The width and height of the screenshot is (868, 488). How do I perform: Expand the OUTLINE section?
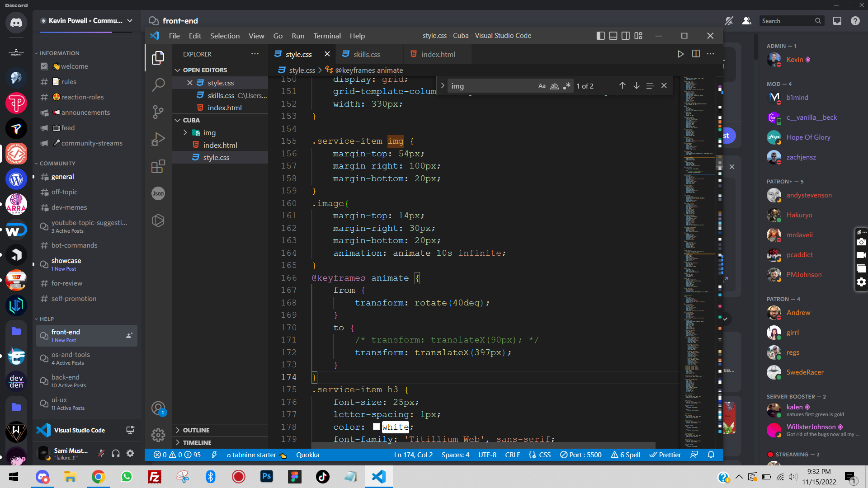tap(196, 430)
